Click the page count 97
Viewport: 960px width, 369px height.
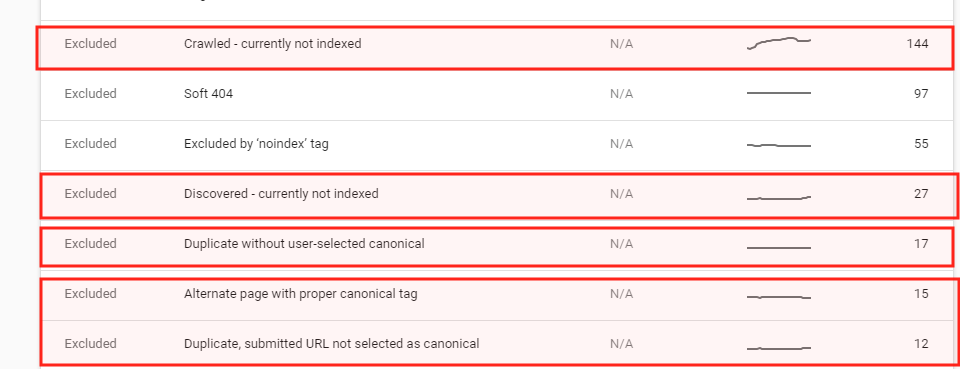[x=921, y=94]
